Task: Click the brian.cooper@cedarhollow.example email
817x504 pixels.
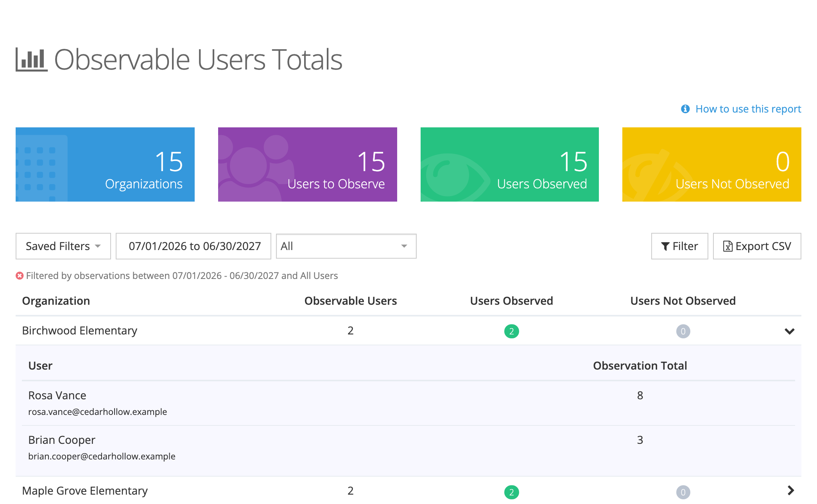Action: [102, 456]
